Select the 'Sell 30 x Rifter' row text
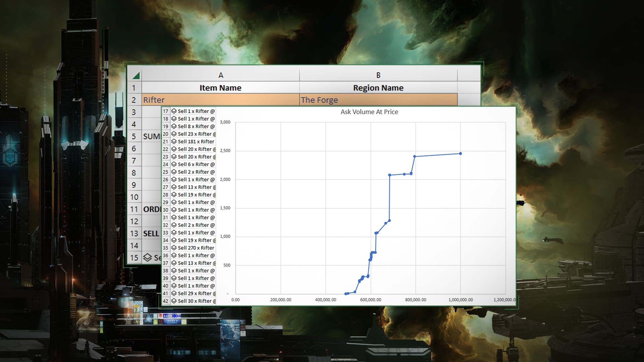This screenshot has height=362, width=644. (197, 301)
